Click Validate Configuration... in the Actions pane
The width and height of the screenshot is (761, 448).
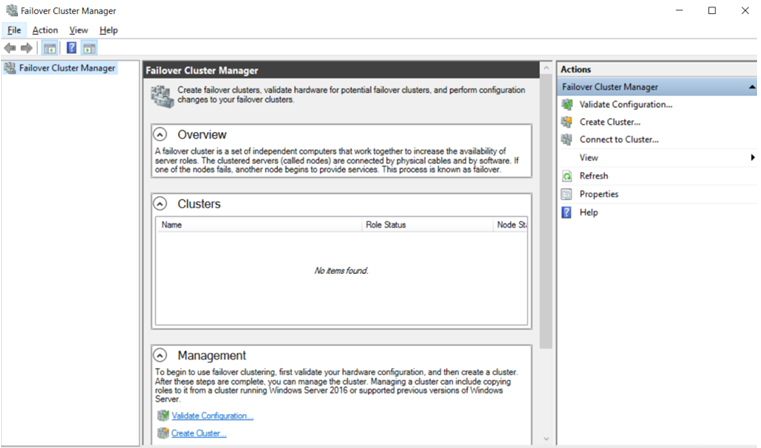coord(626,104)
